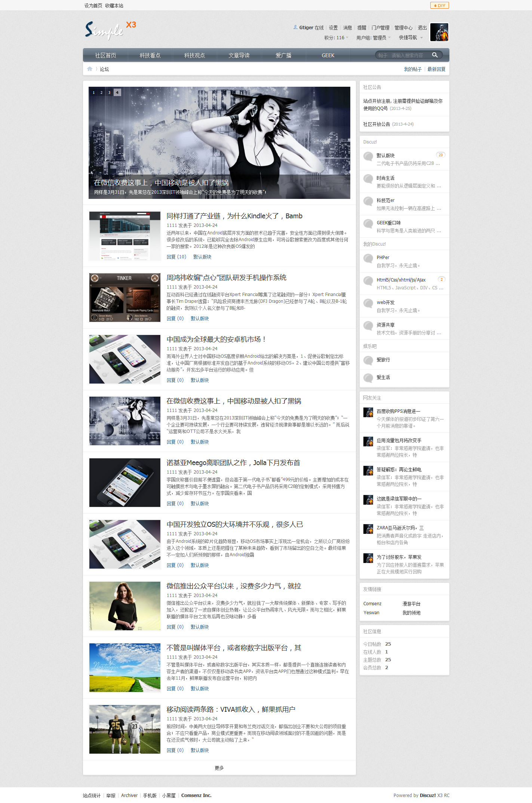The width and height of the screenshot is (532, 803).
Task: Open the 社区首页 nav tab
Action: [105, 55]
